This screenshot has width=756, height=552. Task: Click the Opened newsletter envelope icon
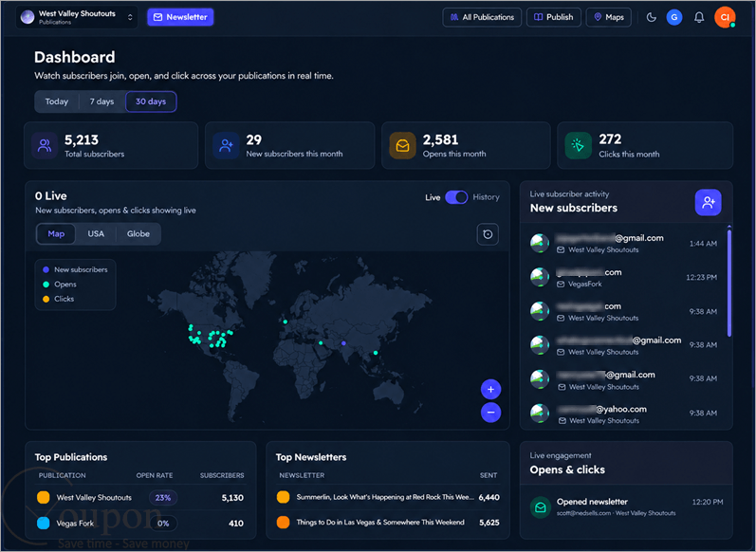541,507
